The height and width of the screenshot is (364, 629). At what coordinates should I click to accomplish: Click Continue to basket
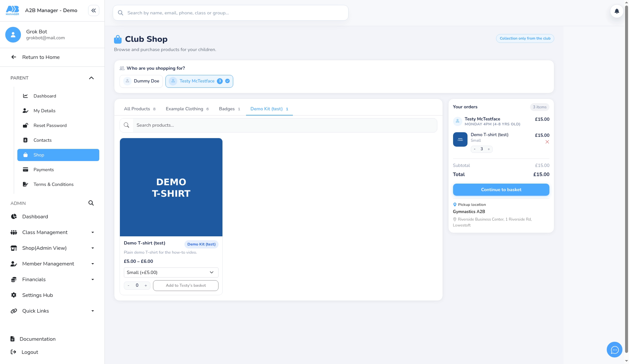tap(501, 190)
